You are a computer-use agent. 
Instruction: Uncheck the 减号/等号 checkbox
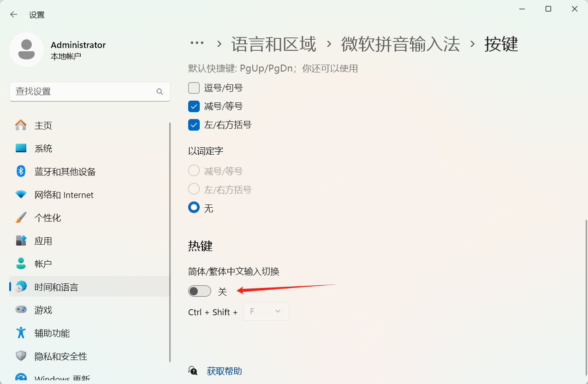click(x=194, y=106)
